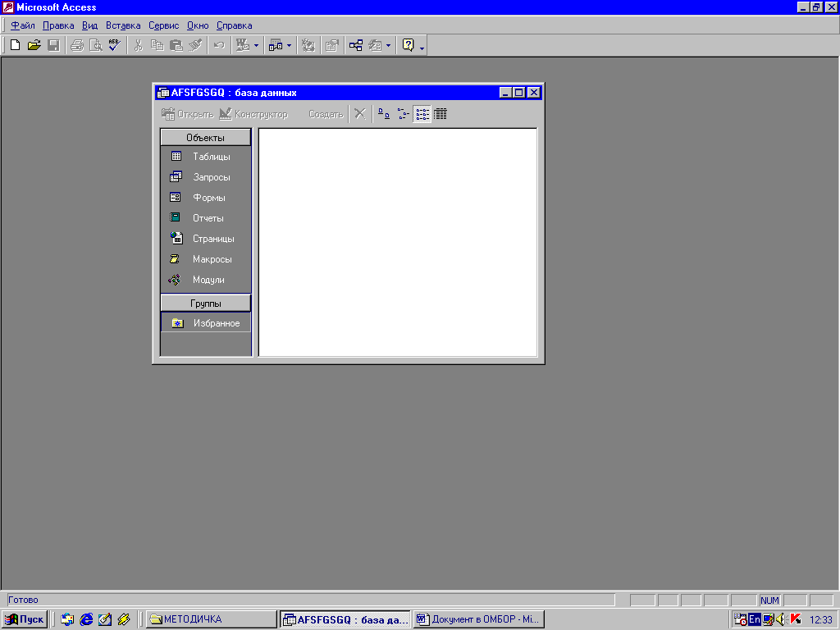Click the show desktop quick launch icon
This screenshot has height=630, width=840.
point(105,619)
